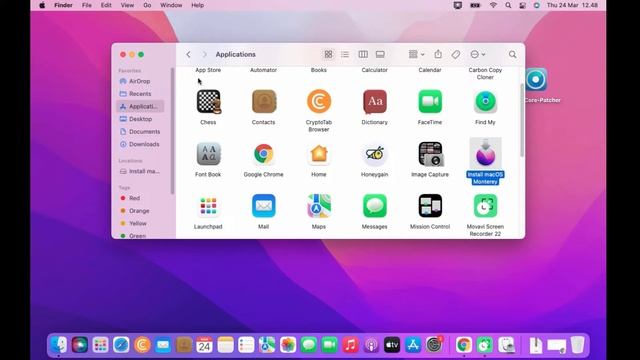Select the Dictionary app icon

pyautogui.click(x=375, y=102)
